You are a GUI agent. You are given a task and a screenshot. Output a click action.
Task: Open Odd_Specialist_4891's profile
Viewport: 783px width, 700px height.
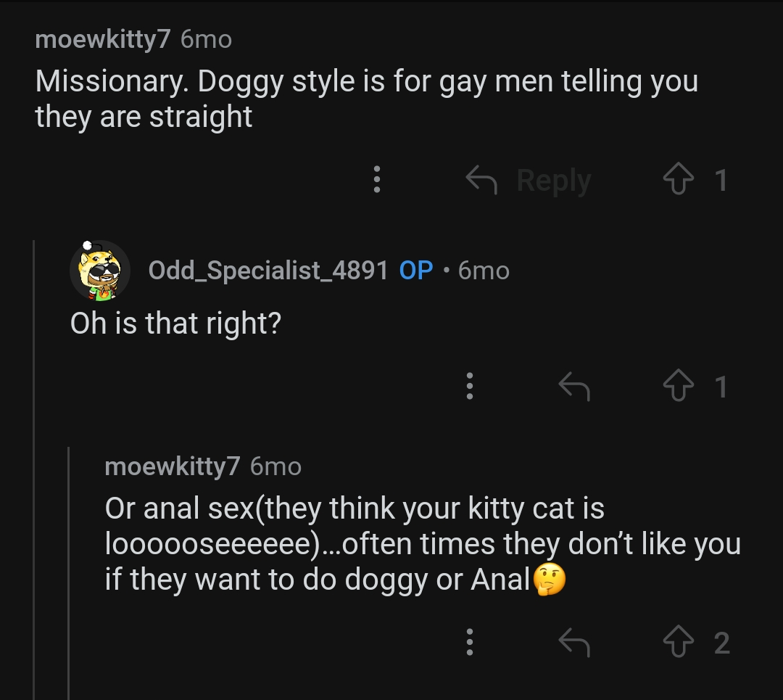click(268, 270)
